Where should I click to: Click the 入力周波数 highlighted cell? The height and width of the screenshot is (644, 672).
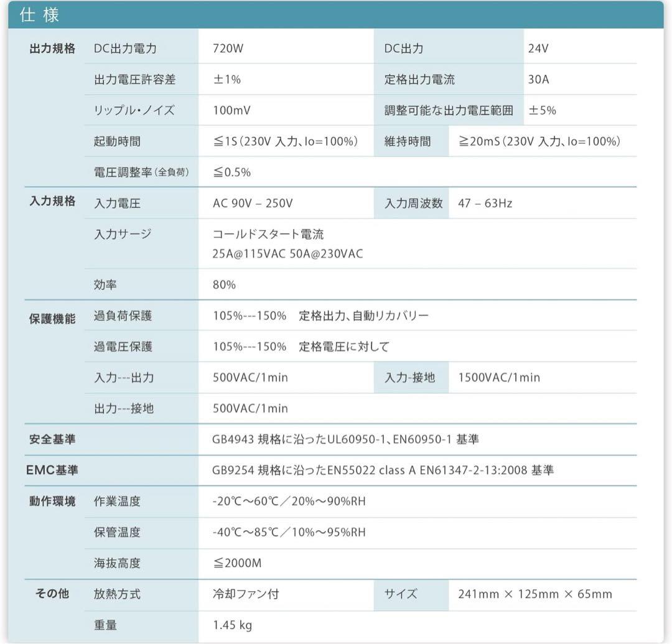(411, 203)
